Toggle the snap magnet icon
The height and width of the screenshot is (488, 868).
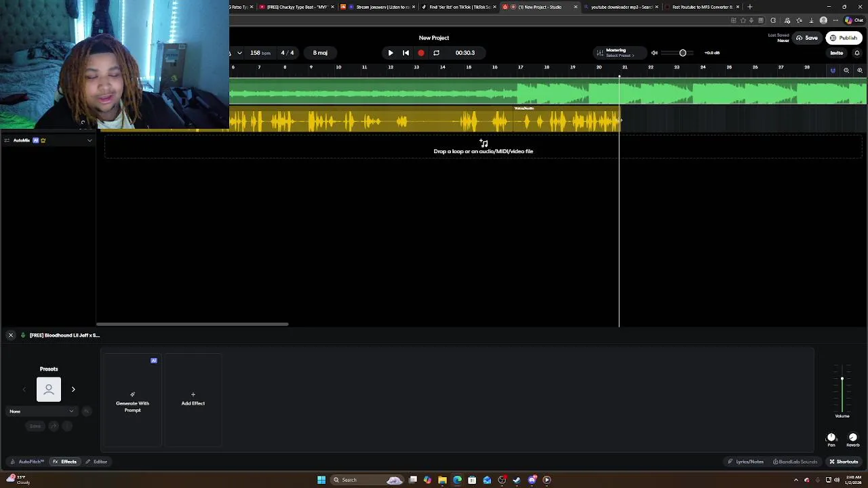point(833,70)
